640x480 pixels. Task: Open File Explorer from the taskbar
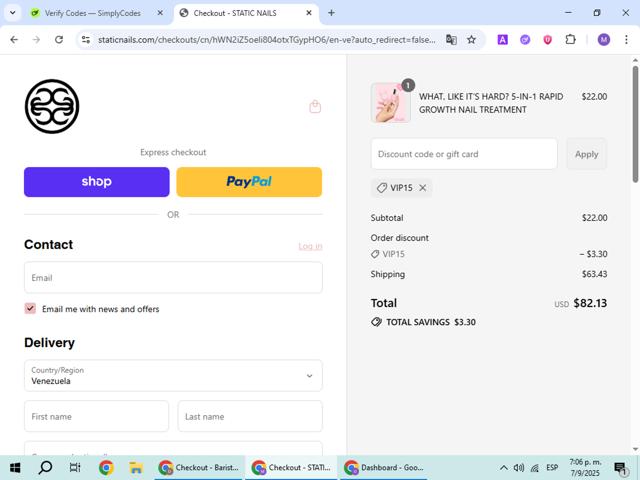pyautogui.click(x=136, y=468)
